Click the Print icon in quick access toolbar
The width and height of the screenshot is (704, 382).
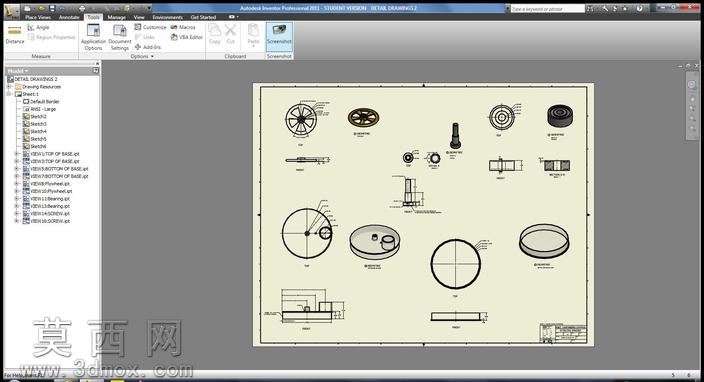[82, 9]
